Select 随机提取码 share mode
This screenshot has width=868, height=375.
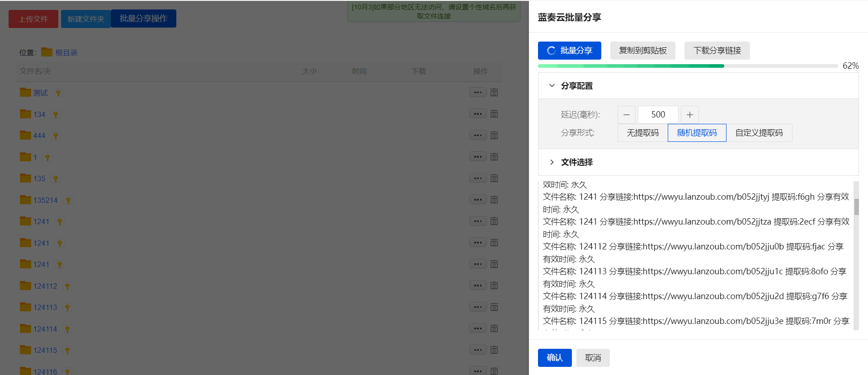click(x=697, y=133)
